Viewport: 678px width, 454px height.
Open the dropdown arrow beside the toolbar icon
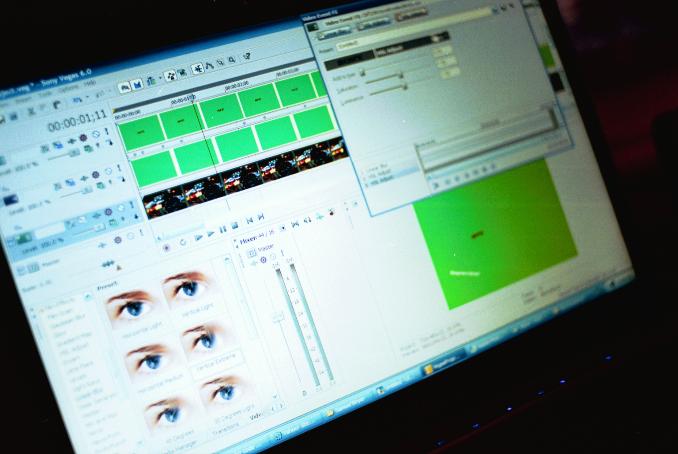click(160, 79)
